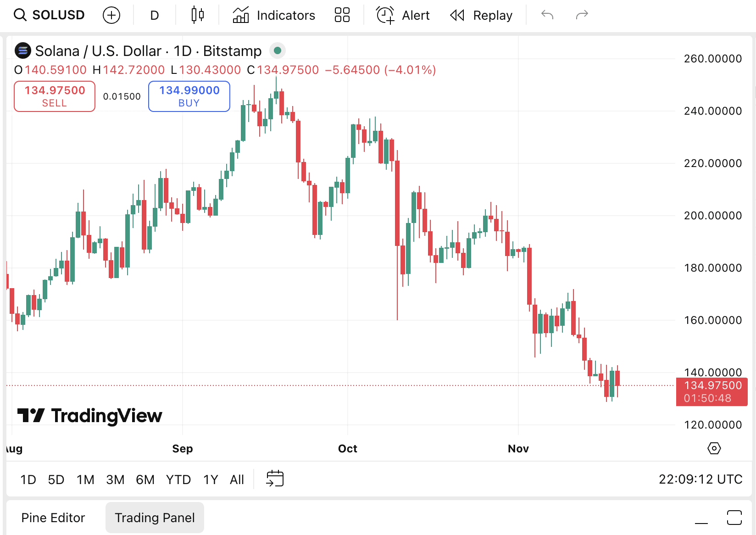The image size is (756, 535).
Task: Switch to the Trading Panel tab
Action: (x=155, y=518)
